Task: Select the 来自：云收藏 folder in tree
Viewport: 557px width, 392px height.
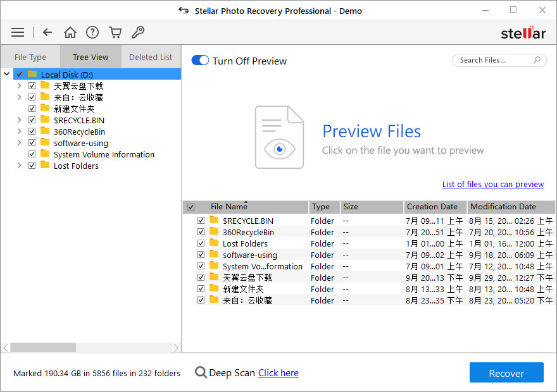Action: click(78, 97)
